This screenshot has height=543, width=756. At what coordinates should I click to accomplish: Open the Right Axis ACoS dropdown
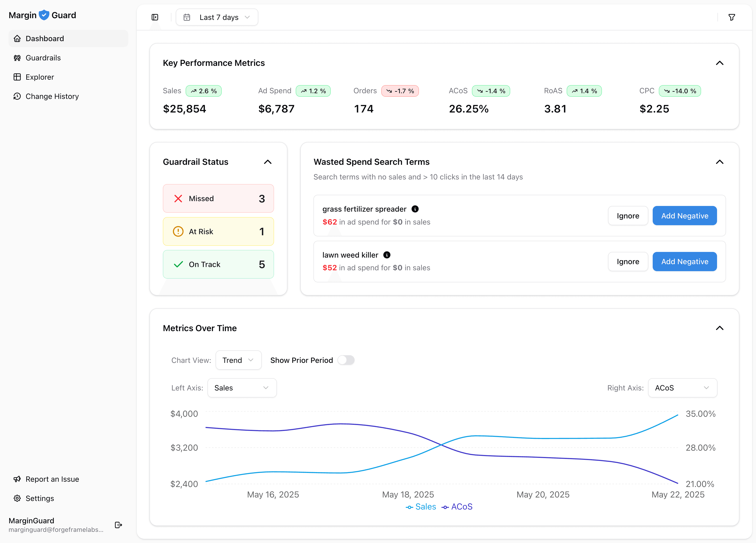click(682, 388)
